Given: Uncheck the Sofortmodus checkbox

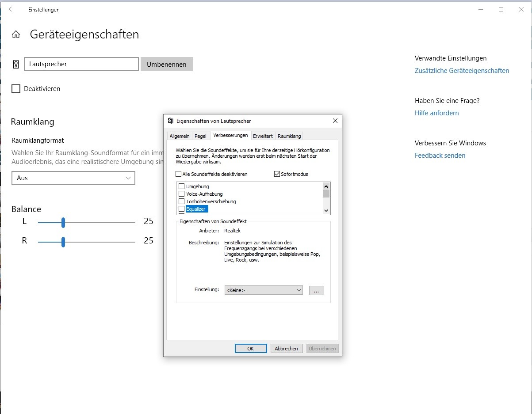Looking at the screenshot, I should tap(277, 174).
